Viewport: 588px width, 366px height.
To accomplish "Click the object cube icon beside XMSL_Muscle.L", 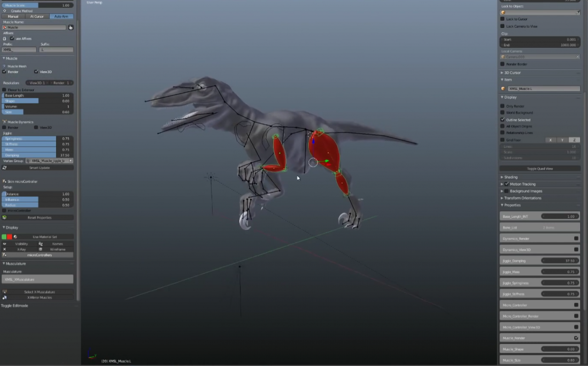I will (503, 89).
